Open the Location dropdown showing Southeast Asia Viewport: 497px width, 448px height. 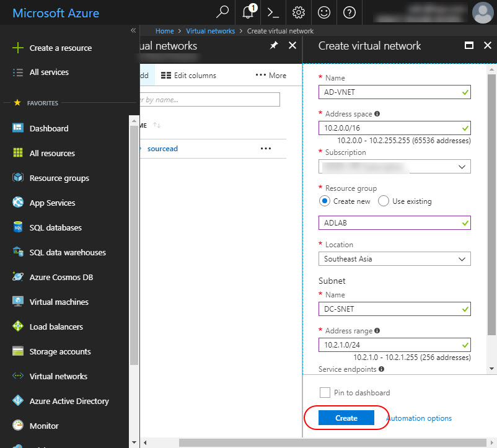pos(394,259)
